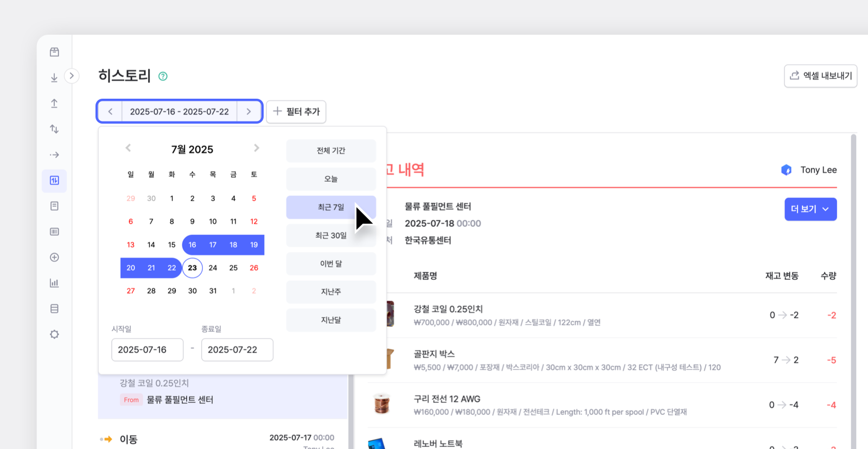Viewport: 868px width, 449px height.
Task: Click the 재고 변동 column header
Action: coord(782,276)
